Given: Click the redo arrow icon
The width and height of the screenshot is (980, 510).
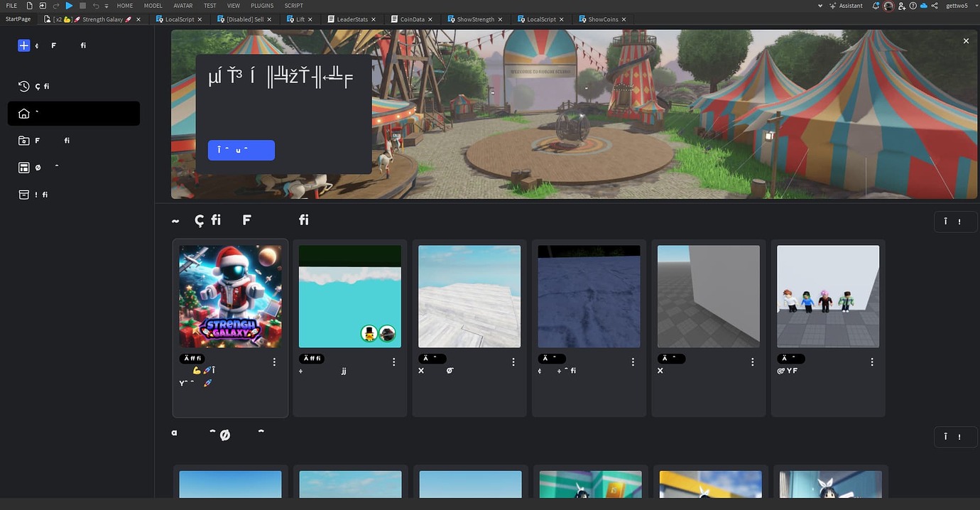Looking at the screenshot, I should pos(56,6).
